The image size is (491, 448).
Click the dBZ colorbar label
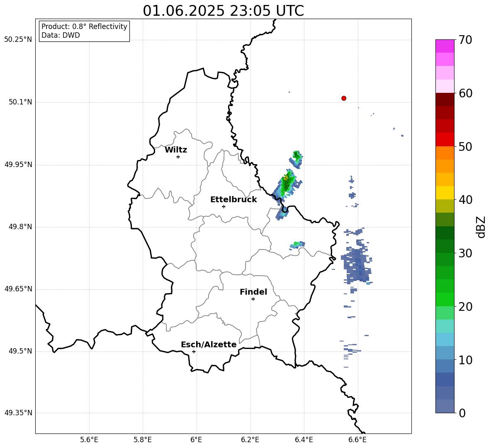click(x=481, y=227)
